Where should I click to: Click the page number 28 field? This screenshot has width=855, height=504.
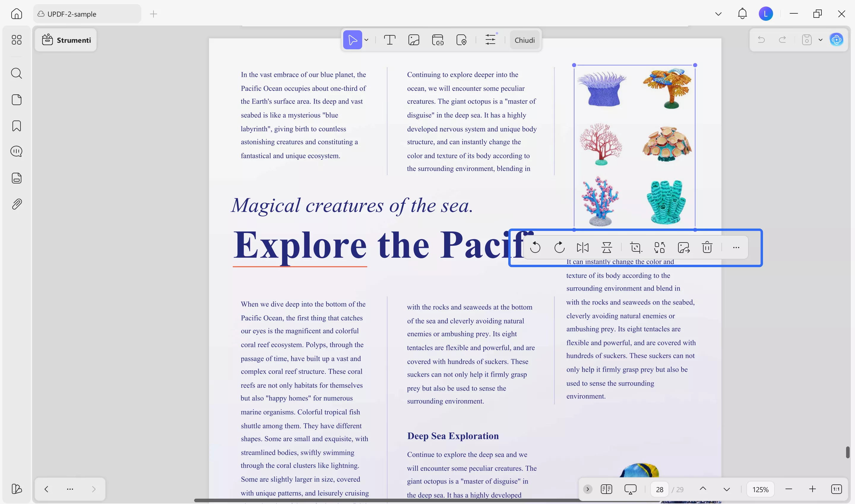659,489
